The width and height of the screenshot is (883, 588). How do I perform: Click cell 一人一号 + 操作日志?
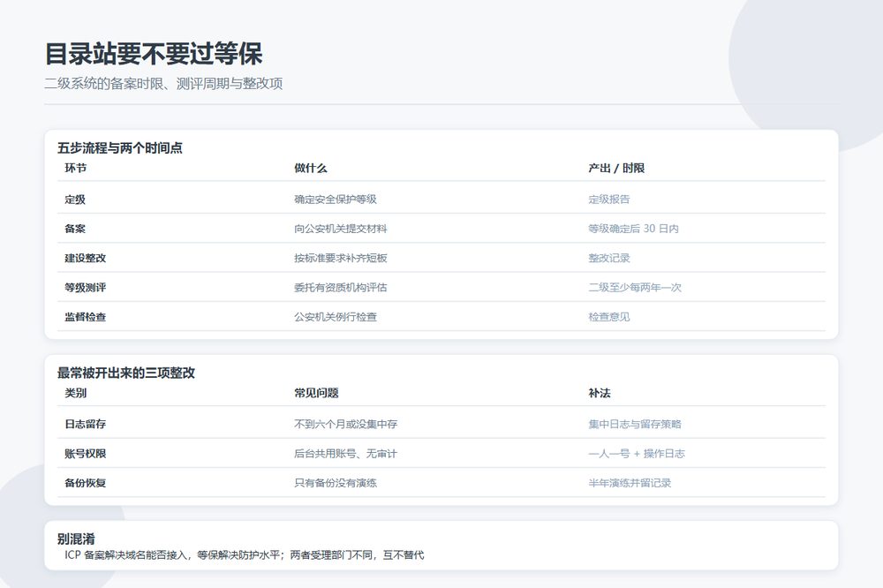click(x=637, y=454)
